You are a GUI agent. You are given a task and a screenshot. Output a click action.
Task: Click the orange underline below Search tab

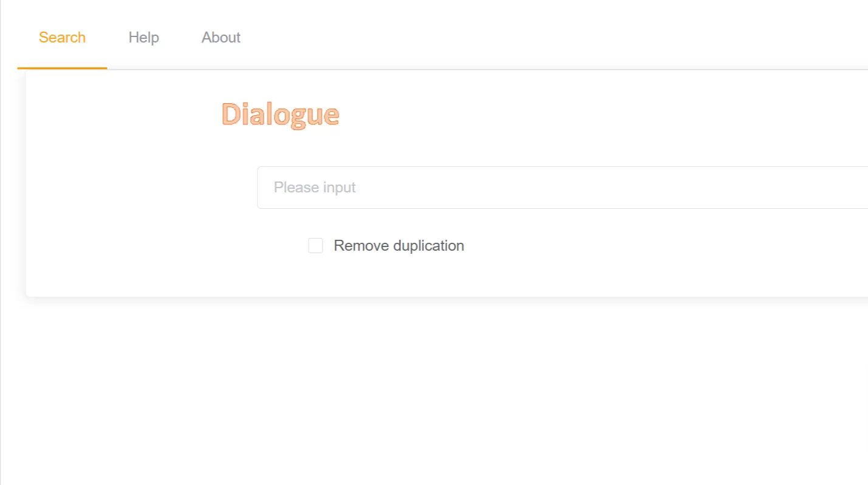(62, 68)
